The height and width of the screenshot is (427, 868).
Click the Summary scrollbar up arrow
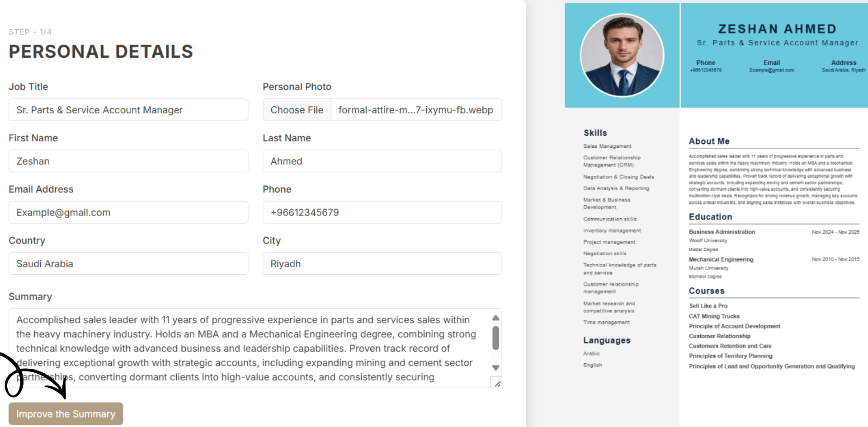[x=495, y=318]
